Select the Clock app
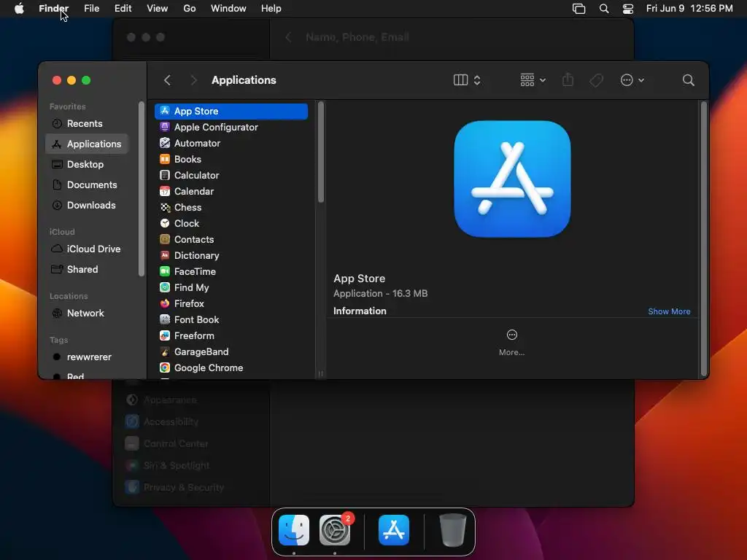747x560 pixels. 231,223
